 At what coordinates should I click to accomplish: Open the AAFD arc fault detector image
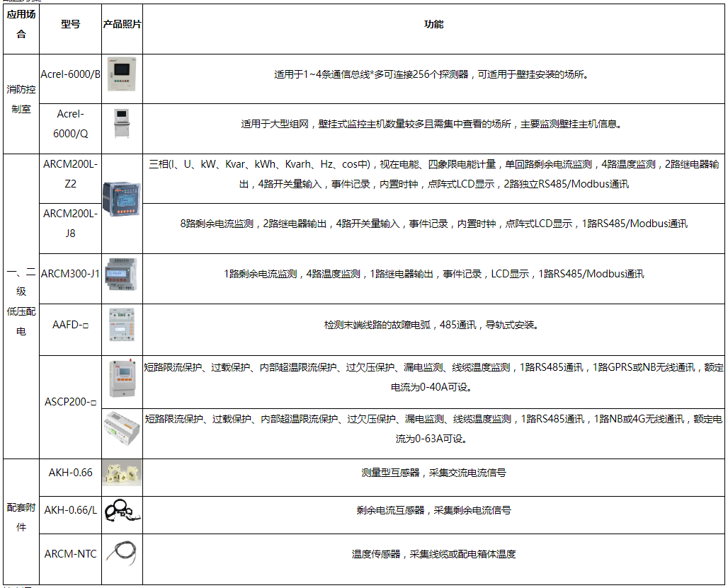point(122,325)
